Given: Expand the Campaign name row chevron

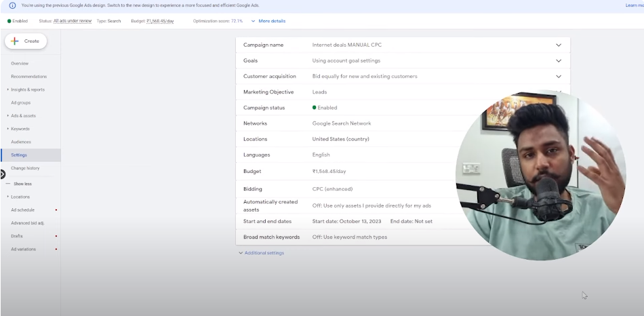Looking at the screenshot, I should tap(559, 45).
